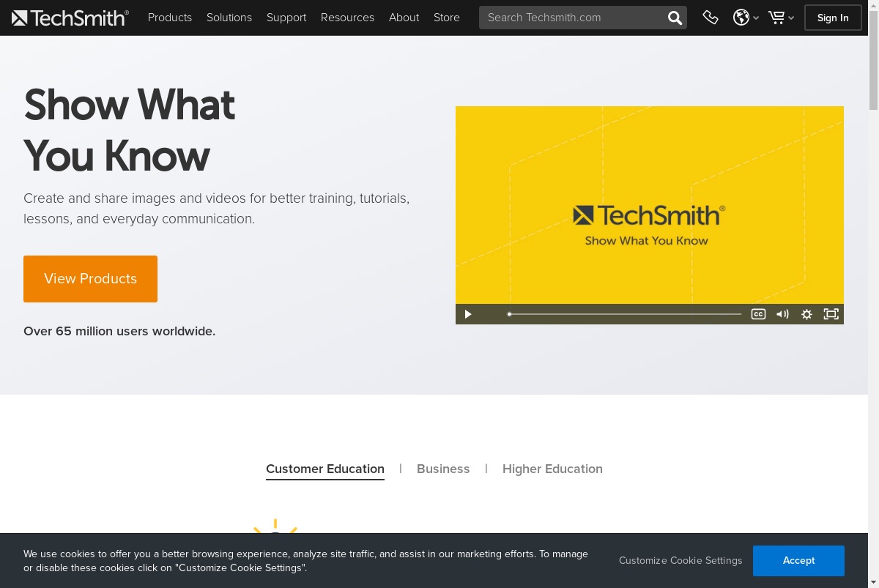The height and width of the screenshot is (588, 879).
Task: Open video settings gear
Action: tap(806, 314)
